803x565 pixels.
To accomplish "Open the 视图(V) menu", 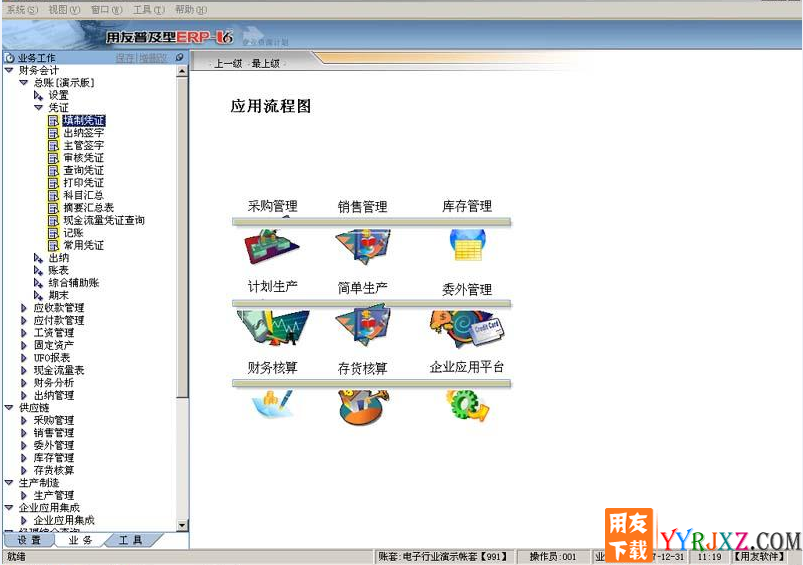I will tap(64, 9).
